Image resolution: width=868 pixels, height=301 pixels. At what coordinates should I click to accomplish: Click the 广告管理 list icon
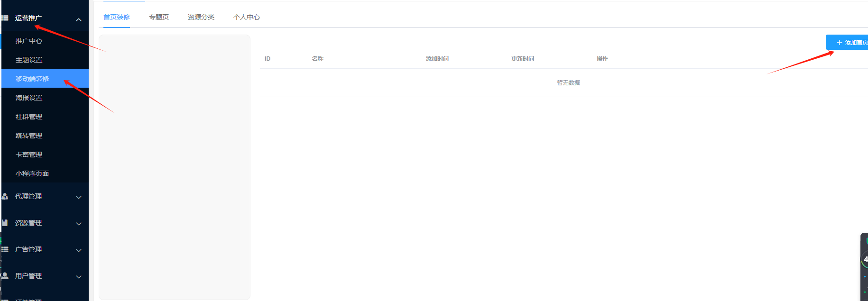point(5,249)
